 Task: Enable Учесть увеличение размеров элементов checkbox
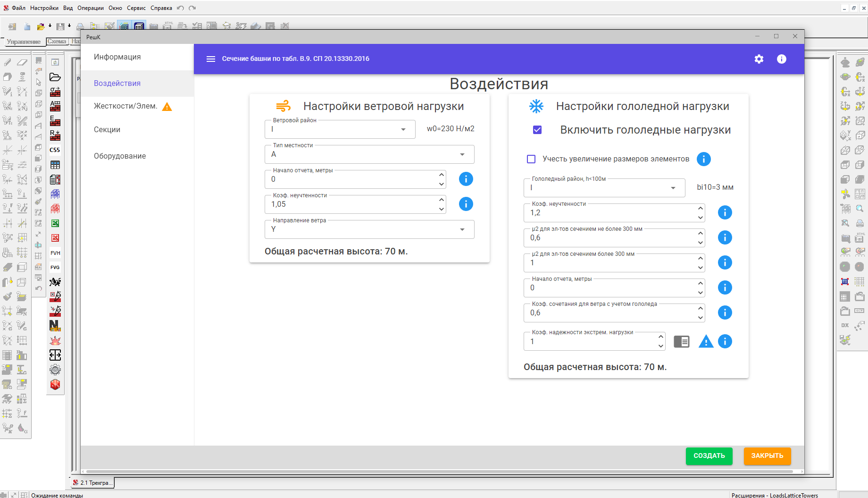[531, 159]
